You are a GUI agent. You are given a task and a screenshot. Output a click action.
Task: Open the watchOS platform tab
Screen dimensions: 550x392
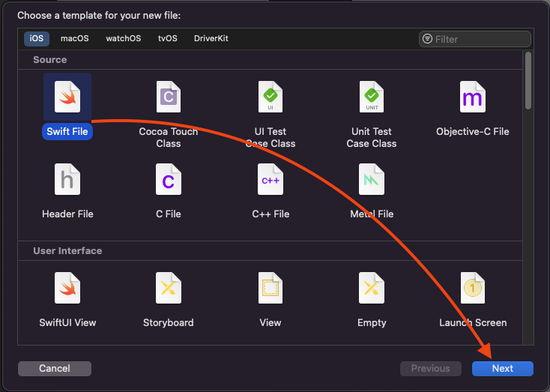point(124,38)
